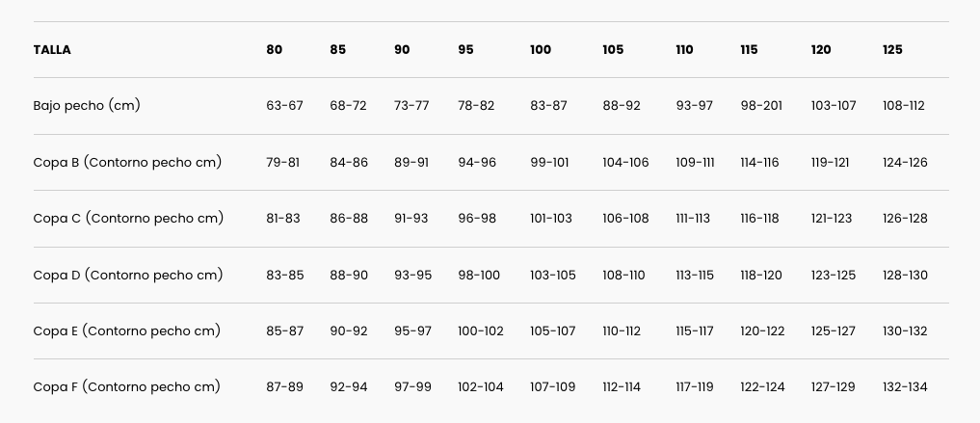980x423 pixels.
Task: Click size 125 column header
Action: [x=892, y=50]
